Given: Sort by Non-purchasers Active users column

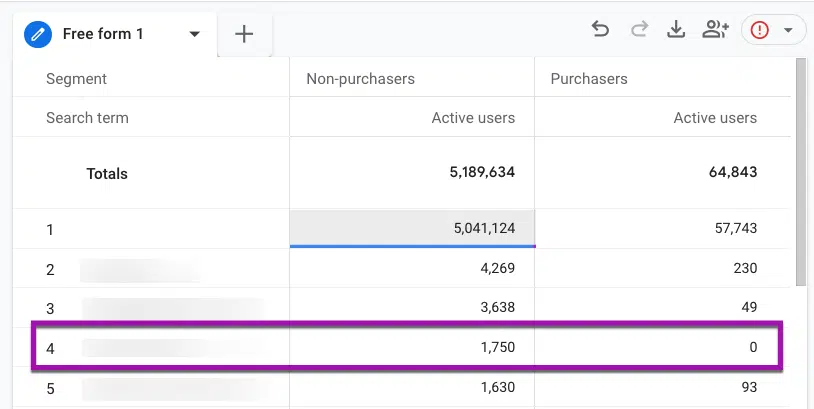Looking at the screenshot, I should pos(473,118).
